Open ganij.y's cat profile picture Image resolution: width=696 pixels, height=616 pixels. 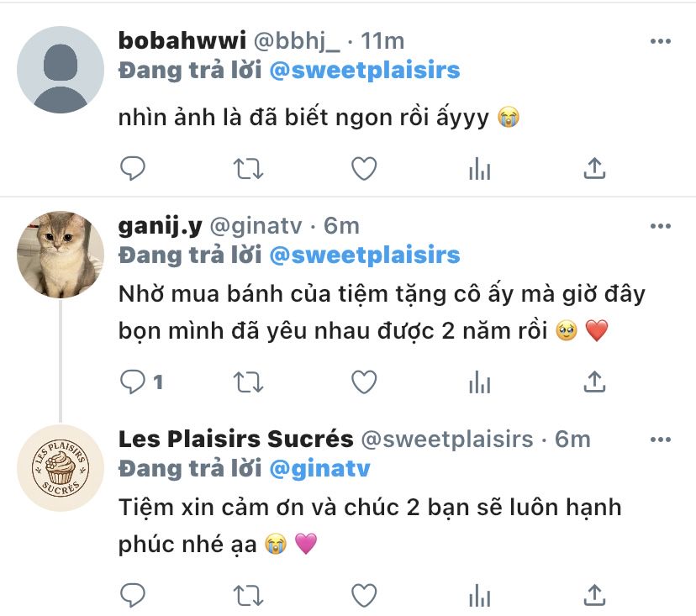click(x=61, y=254)
